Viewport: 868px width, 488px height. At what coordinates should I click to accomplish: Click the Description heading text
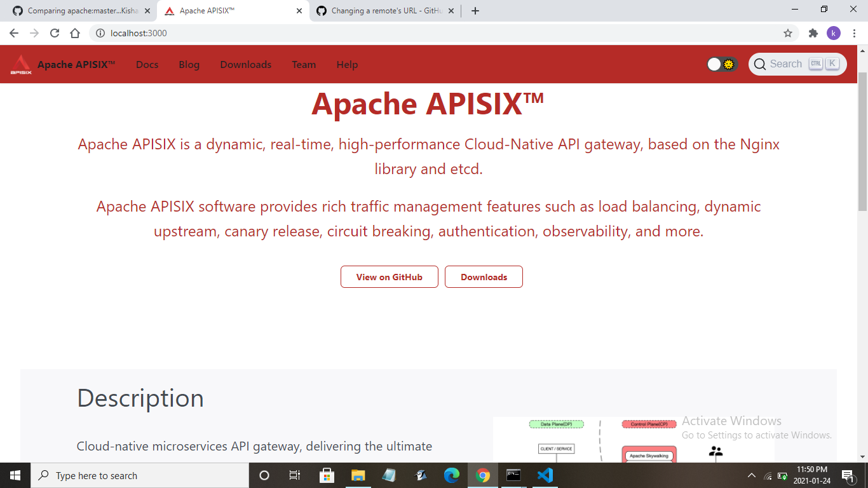pyautogui.click(x=140, y=398)
